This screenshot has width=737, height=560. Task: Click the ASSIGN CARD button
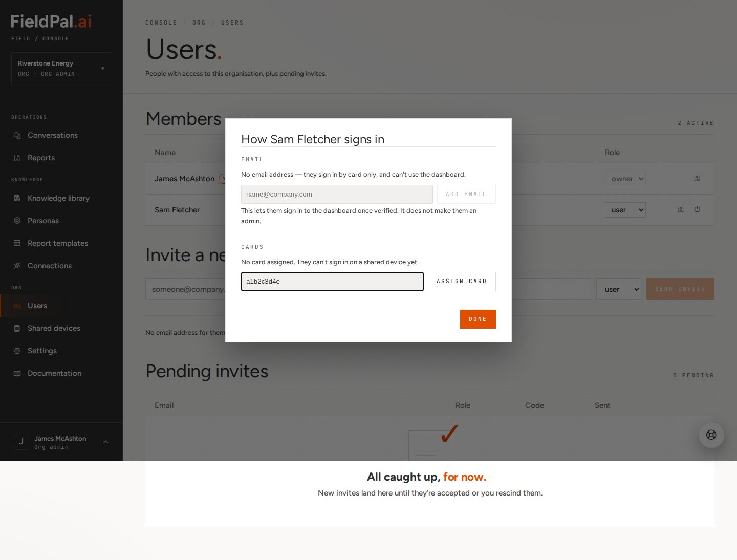[x=462, y=282]
